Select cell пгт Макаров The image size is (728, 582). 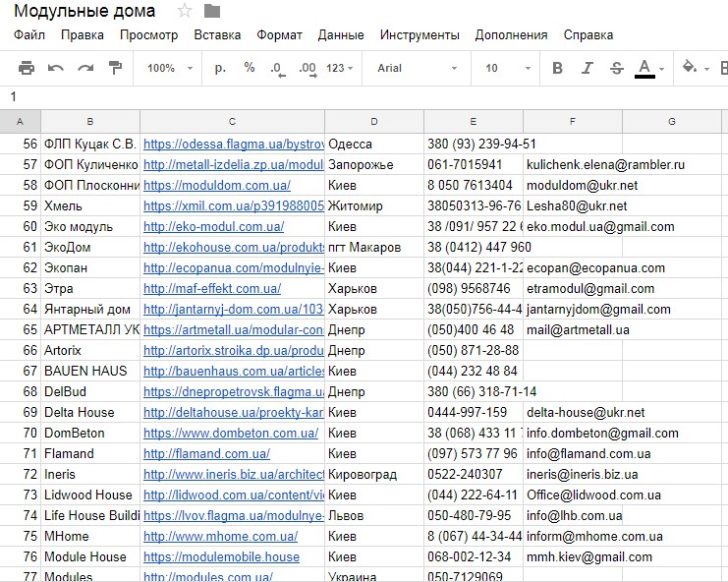coord(374,247)
